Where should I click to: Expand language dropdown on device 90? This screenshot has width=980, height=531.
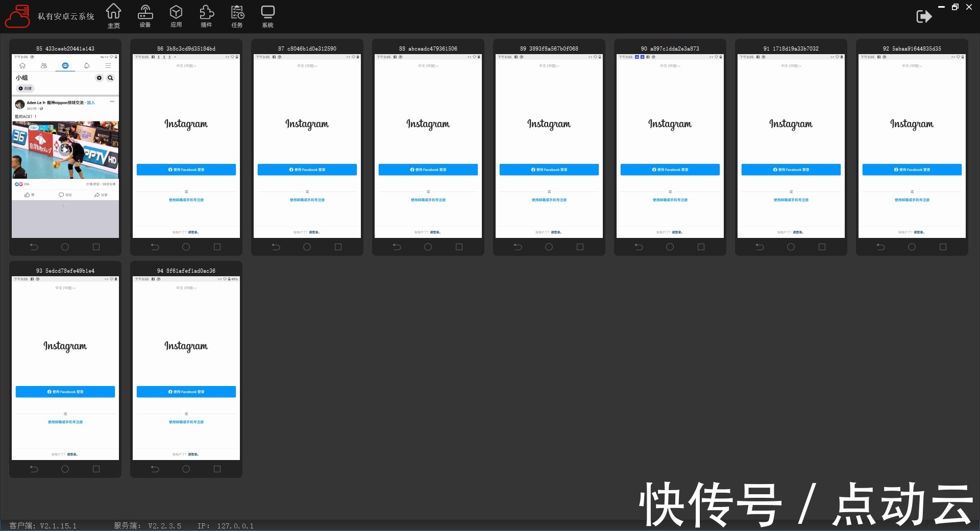670,66
